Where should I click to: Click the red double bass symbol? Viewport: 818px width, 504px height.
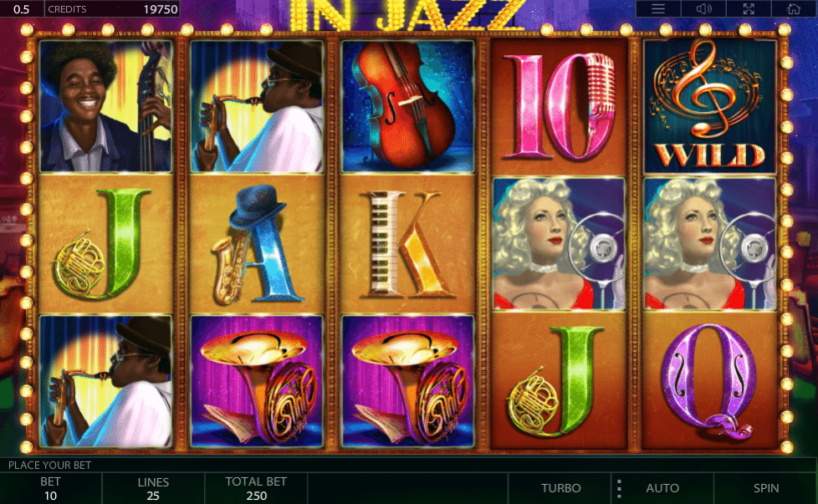407,106
